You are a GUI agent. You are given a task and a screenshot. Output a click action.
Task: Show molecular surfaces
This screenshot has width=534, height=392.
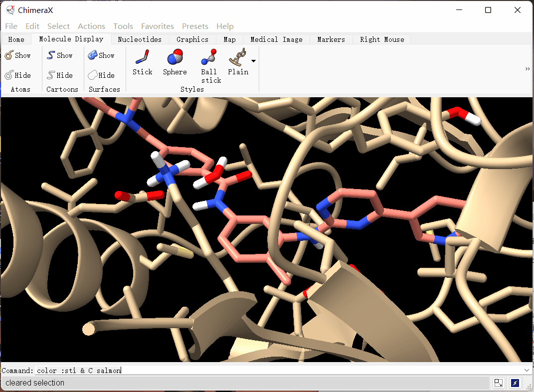pos(102,55)
